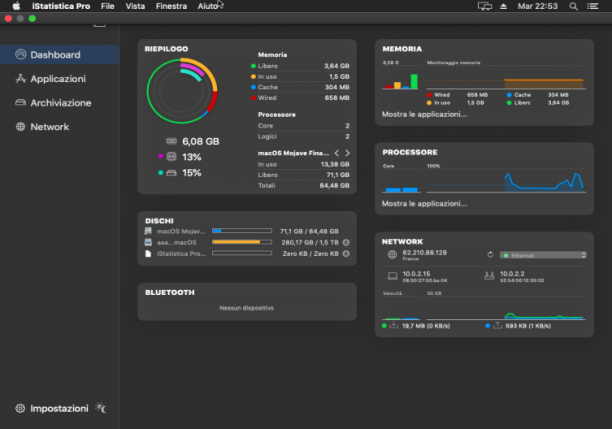
Task: Click the macOS Mojav... disk icon
Action: click(148, 231)
